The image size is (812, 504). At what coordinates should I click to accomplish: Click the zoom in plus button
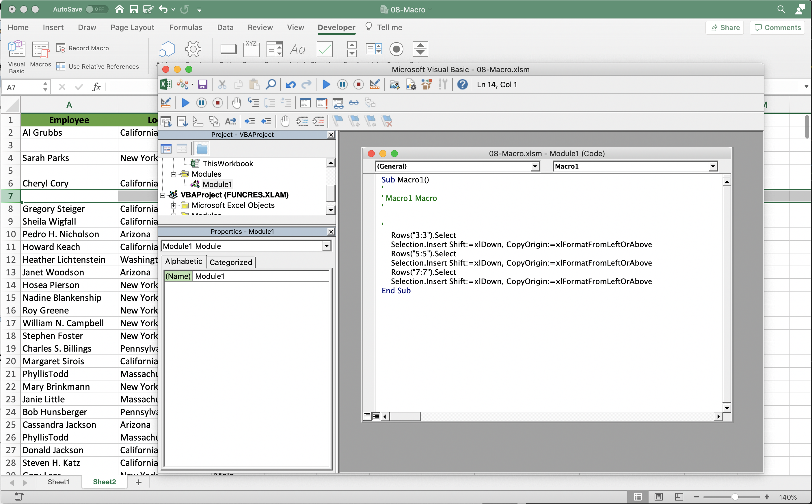click(766, 497)
